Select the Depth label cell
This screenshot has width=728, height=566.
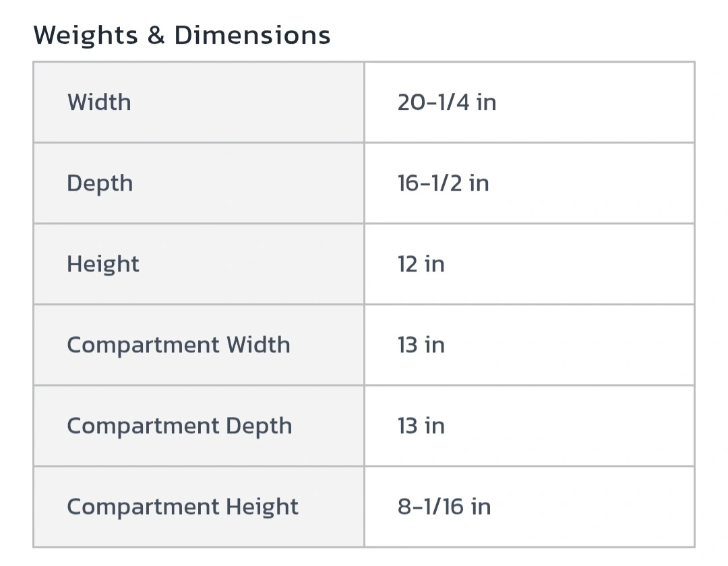click(x=199, y=183)
